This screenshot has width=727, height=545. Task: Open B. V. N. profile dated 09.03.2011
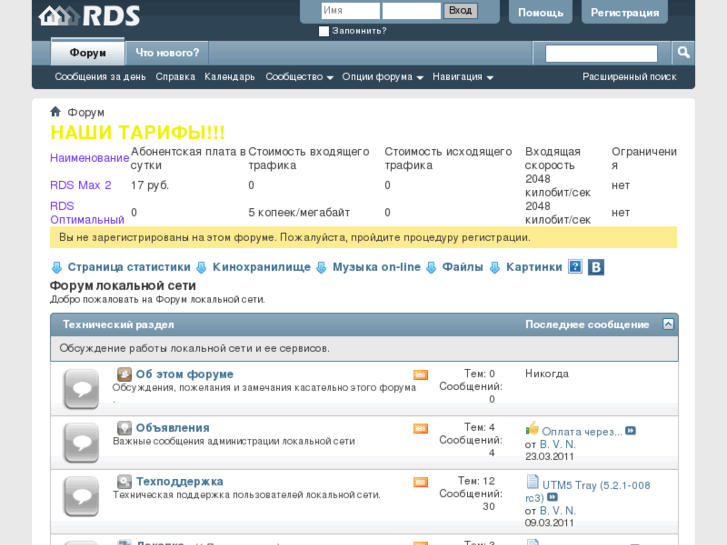click(558, 511)
